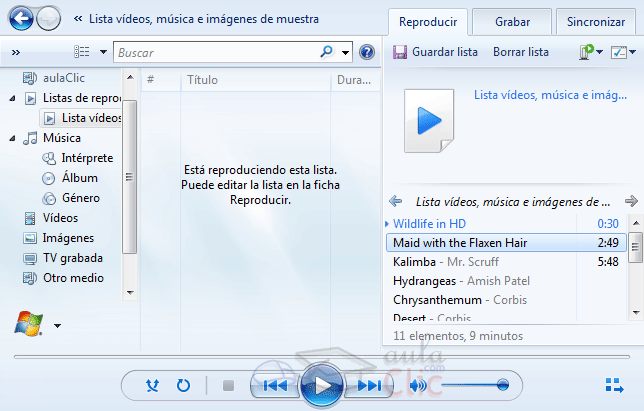The image size is (644, 411).
Task: Open Help with the question mark icon
Action: [x=366, y=52]
